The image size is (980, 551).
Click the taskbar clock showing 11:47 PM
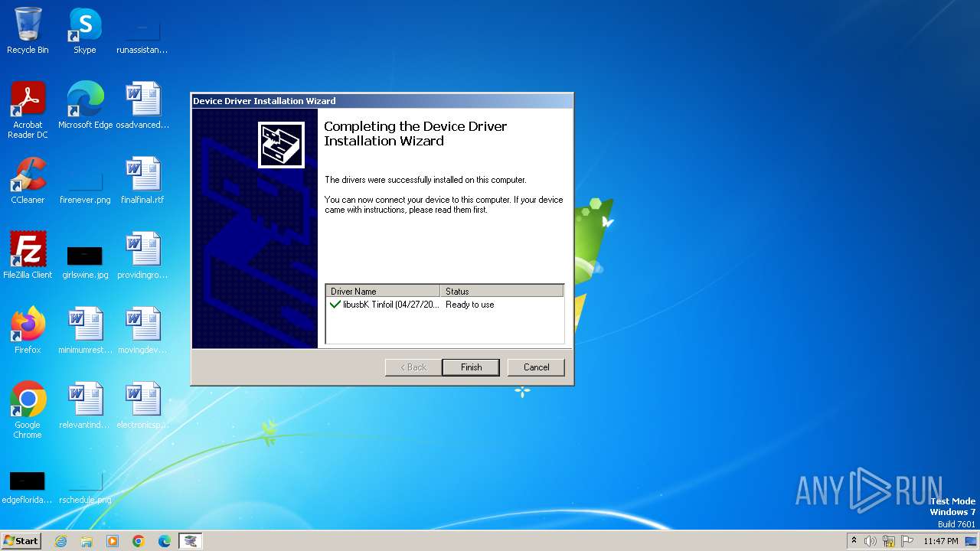(x=941, y=541)
